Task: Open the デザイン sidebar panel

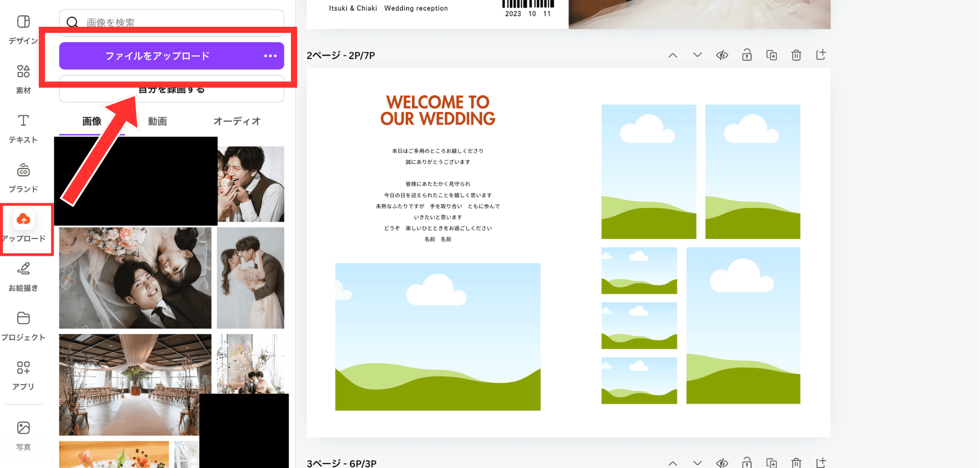Action: (23, 29)
